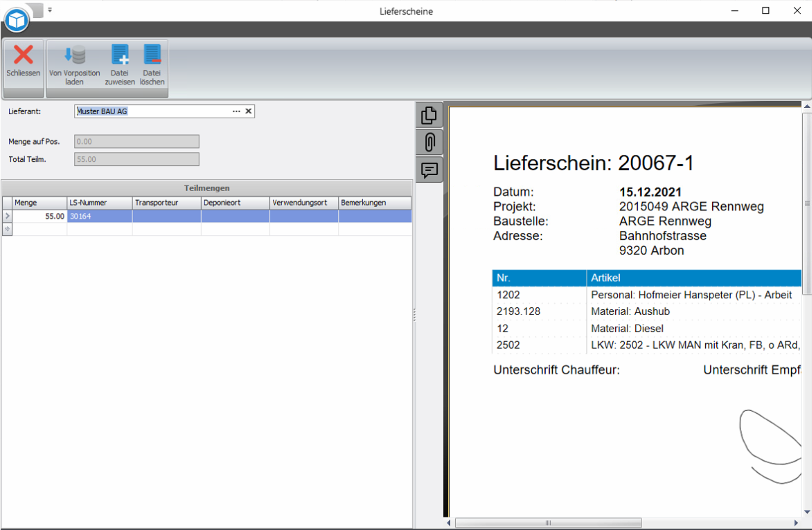Click the paperclip attachment icon
The image size is (812, 530).
point(429,142)
